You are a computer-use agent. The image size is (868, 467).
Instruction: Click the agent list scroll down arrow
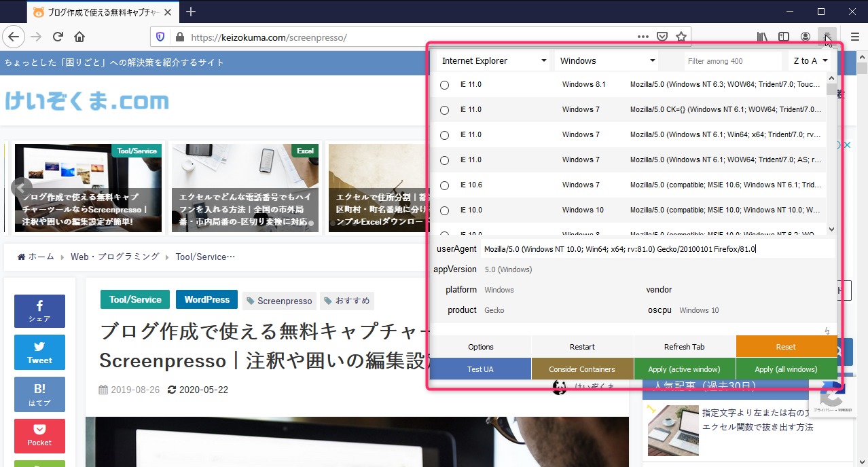[x=832, y=229]
